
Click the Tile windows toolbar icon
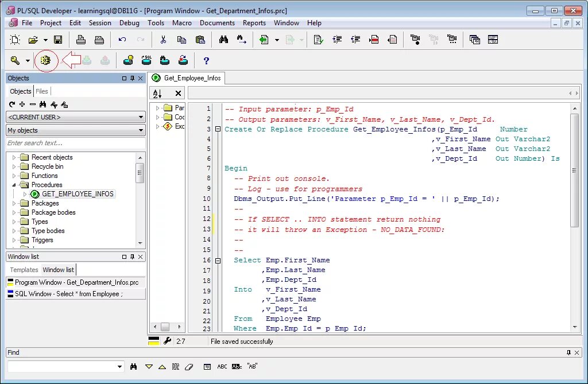click(493, 40)
